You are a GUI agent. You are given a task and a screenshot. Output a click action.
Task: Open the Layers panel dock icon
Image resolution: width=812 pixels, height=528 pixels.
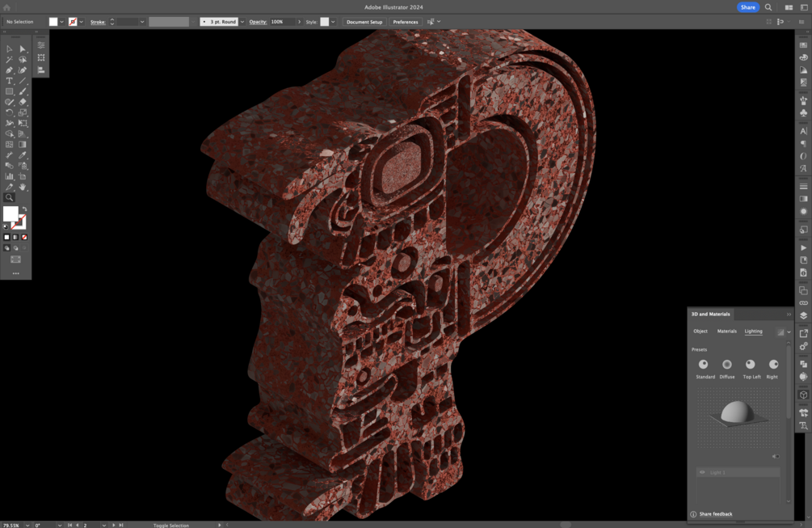[x=803, y=315]
